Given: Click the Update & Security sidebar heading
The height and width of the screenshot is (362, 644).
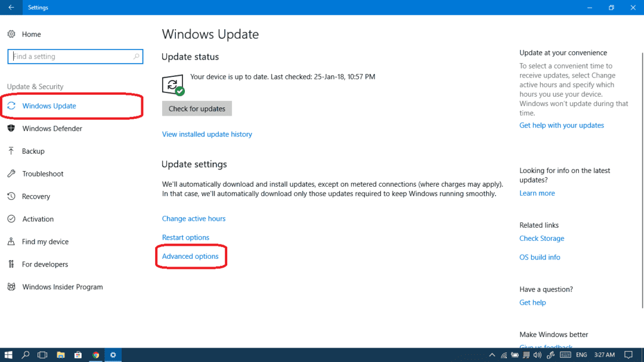Looking at the screenshot, I should tap(35, 86).
